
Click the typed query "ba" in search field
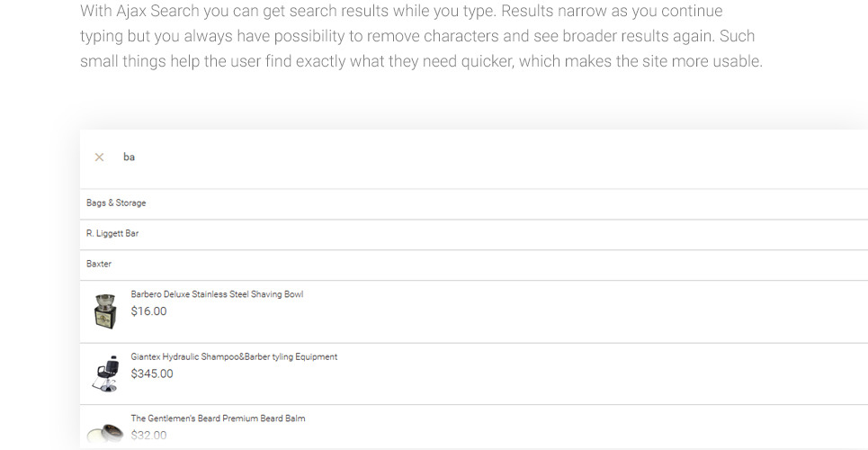[129, 157]
